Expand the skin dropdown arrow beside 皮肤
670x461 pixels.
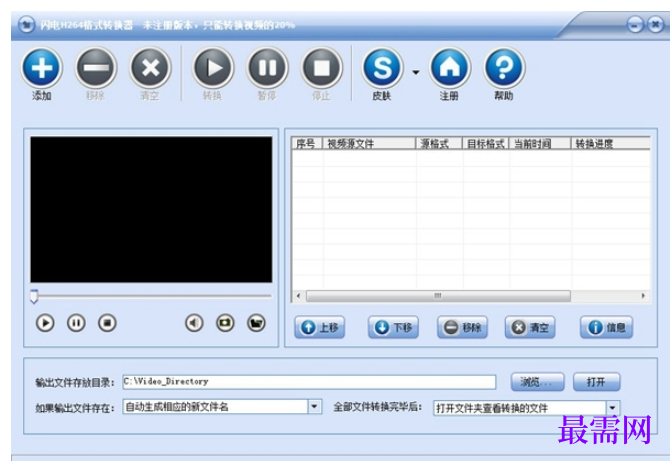[x=416, y=72]
